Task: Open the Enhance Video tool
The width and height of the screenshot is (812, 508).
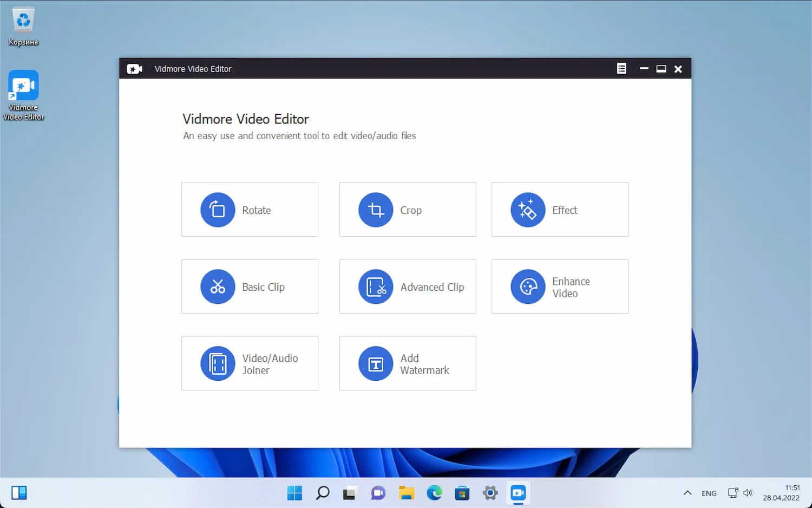Action: click(x=560, y=286)
